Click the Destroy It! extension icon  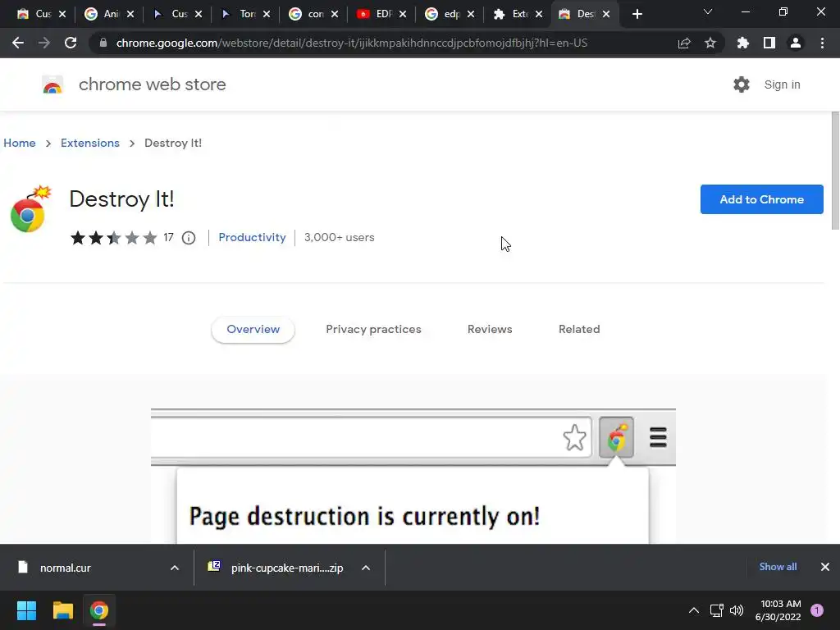coord(30,209)
